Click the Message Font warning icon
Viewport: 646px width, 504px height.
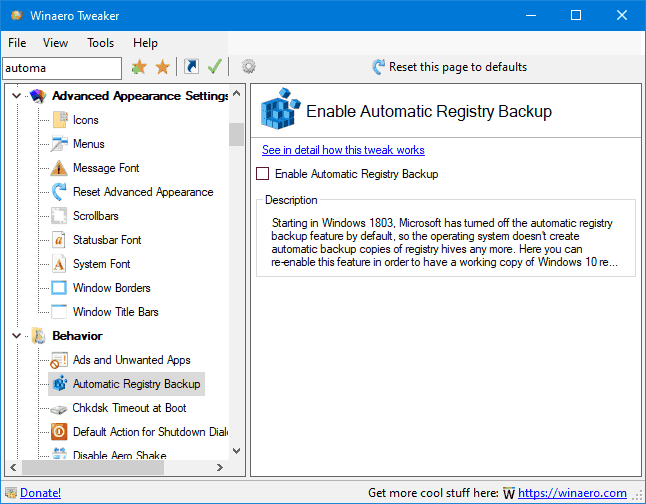click(x=59, y=168)
